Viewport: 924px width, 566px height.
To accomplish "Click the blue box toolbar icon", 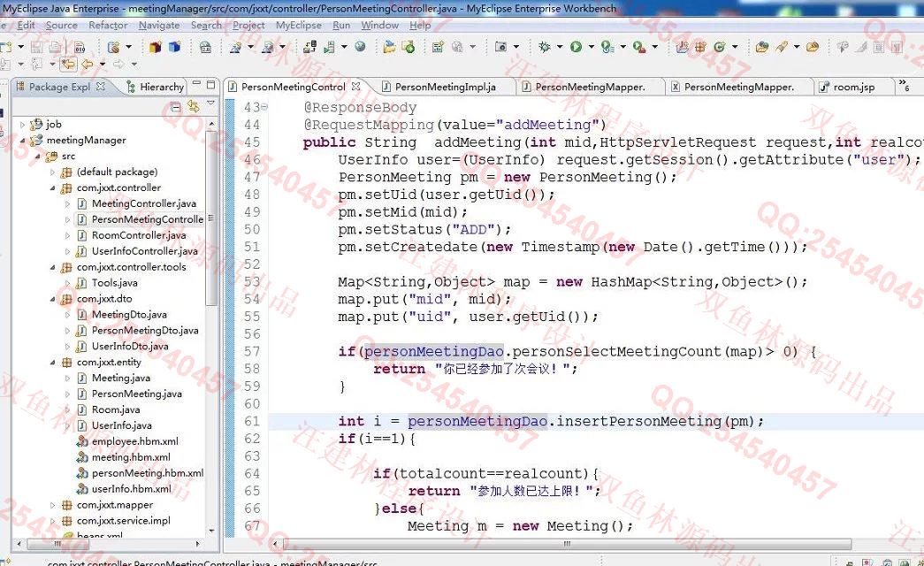I will pos(175,47).
